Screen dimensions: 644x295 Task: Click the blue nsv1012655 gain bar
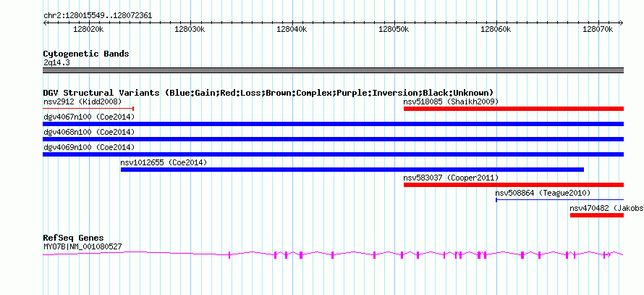pyautogui.click(x=352, y=170)
